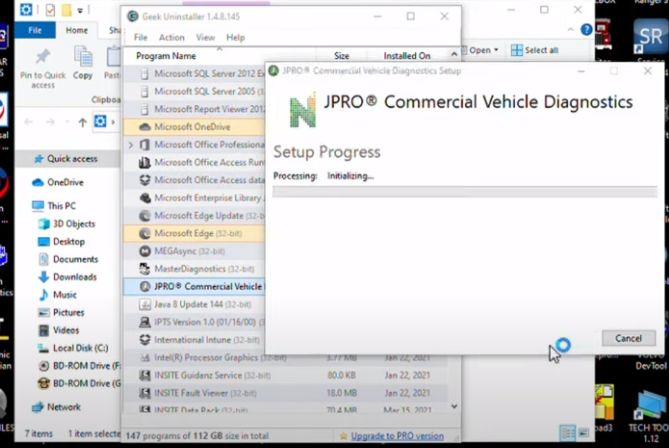Switch Explorer to large icons view
This screenshot has height=448, width=669.
pyautogui.click(x=584, y=433)
